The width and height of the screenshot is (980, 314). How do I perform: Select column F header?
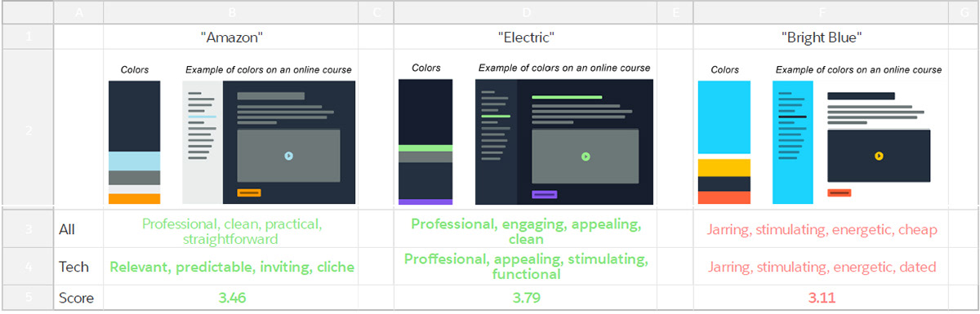pos(820,12)
